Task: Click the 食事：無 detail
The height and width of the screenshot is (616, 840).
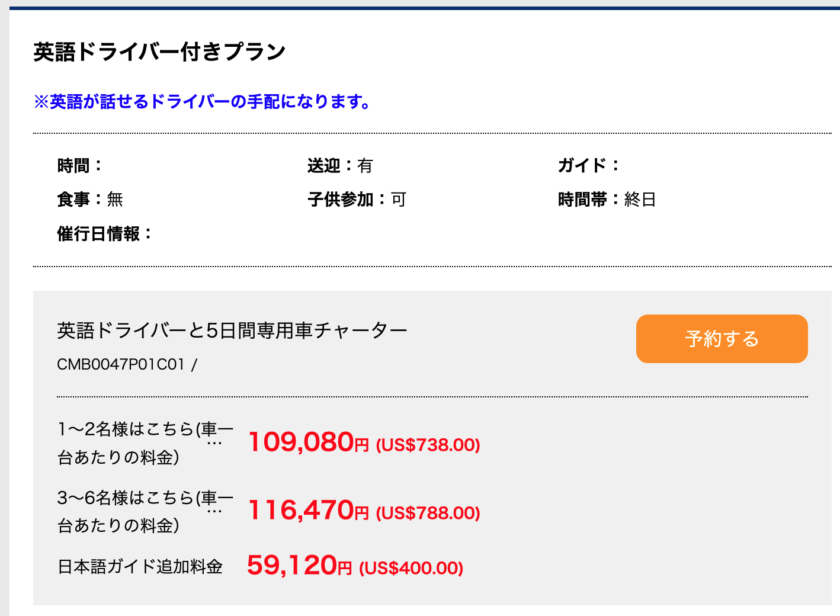Action: 90,200
